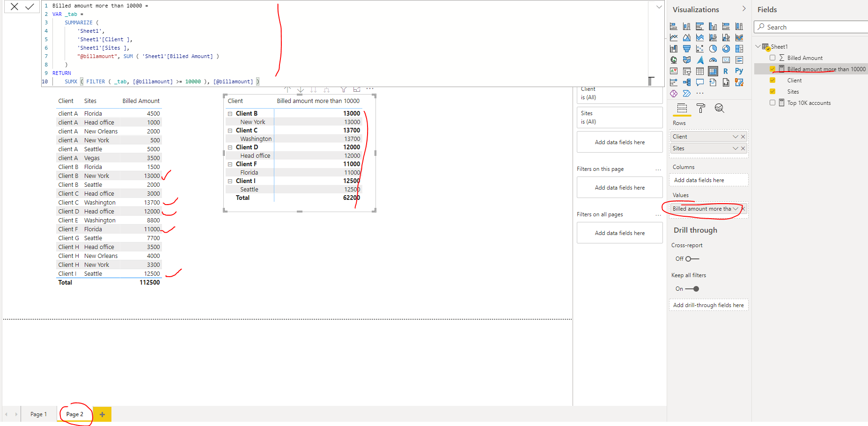Check the Top 10K accounts checkbox
Screen dimensions: 868x426
[772, 103]
